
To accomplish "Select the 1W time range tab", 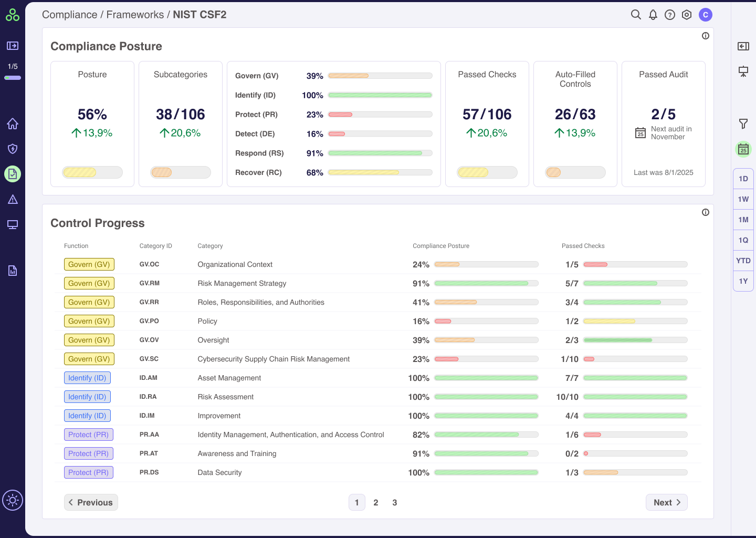I will point(743,199).
